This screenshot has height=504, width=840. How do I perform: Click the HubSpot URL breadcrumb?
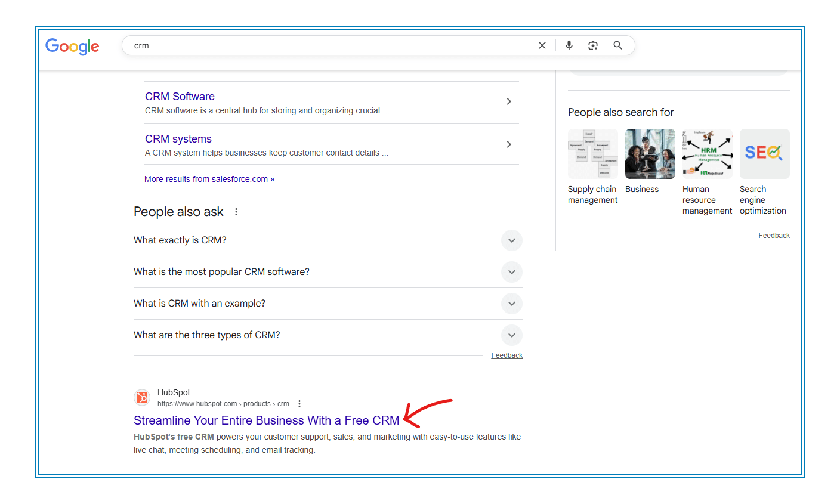coord(223,404)
